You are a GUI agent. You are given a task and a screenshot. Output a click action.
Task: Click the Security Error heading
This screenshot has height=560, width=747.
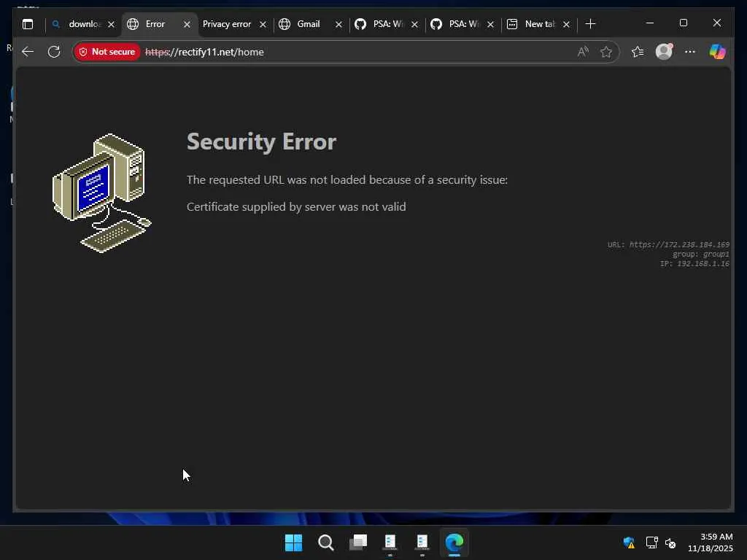coord(262,141)
